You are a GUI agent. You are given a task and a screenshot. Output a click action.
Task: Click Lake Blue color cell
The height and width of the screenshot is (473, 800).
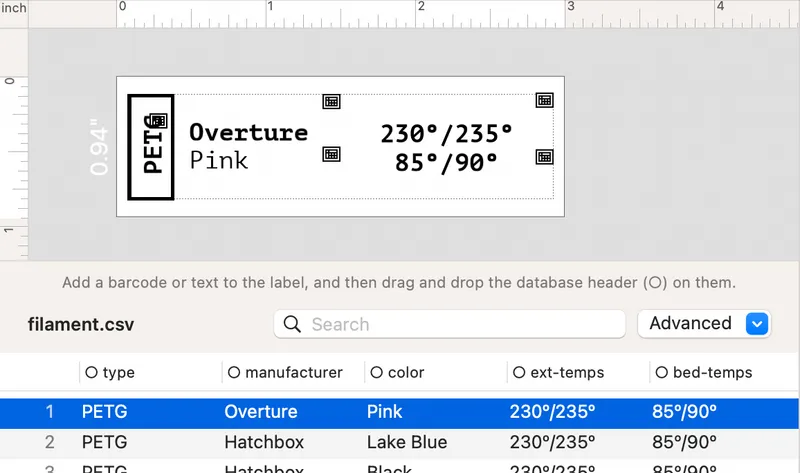(x=407, y=442)
